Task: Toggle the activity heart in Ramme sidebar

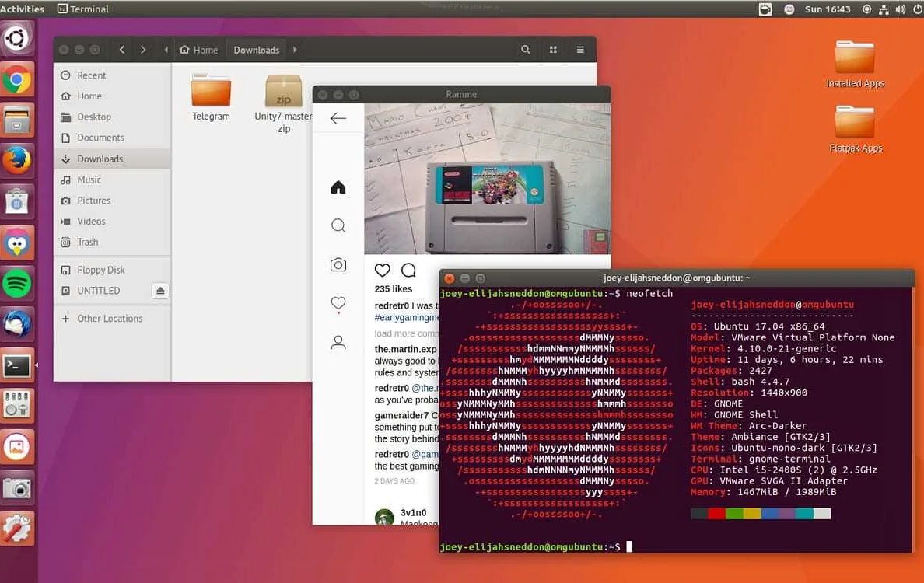Action: tap(338, 305)
